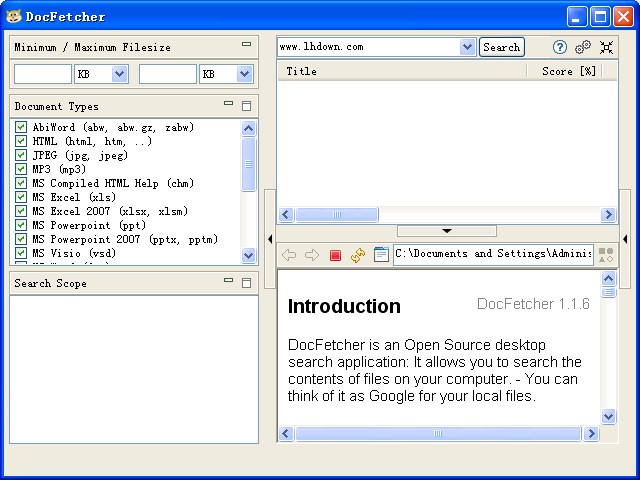Click minimum filesize input field

[43, 74]
